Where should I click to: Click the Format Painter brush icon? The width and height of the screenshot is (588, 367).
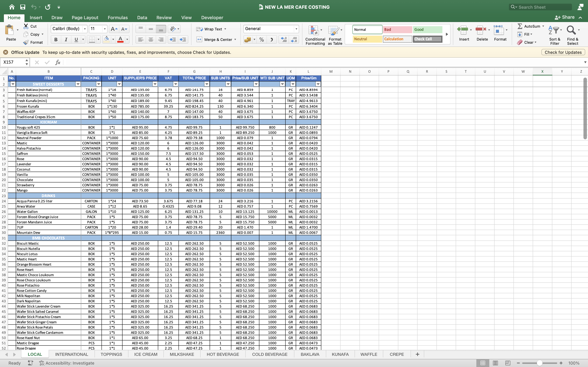[26, 42]
